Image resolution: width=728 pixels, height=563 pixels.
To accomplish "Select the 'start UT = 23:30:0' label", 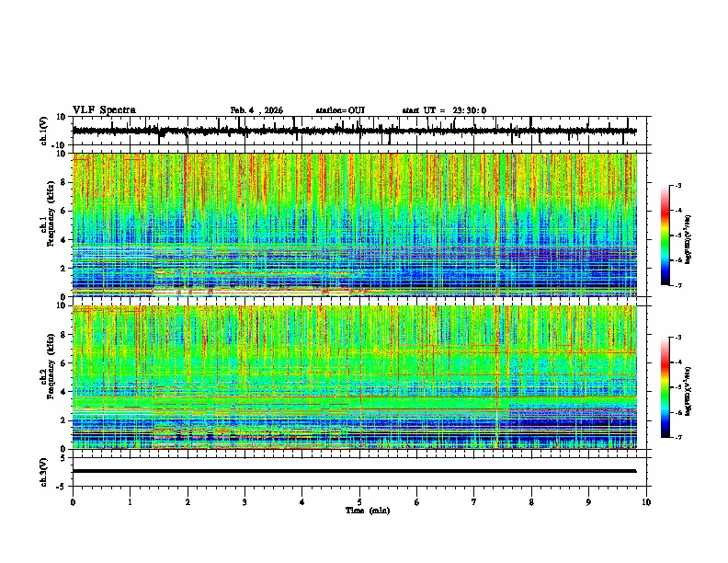I will tap(444, 110).
